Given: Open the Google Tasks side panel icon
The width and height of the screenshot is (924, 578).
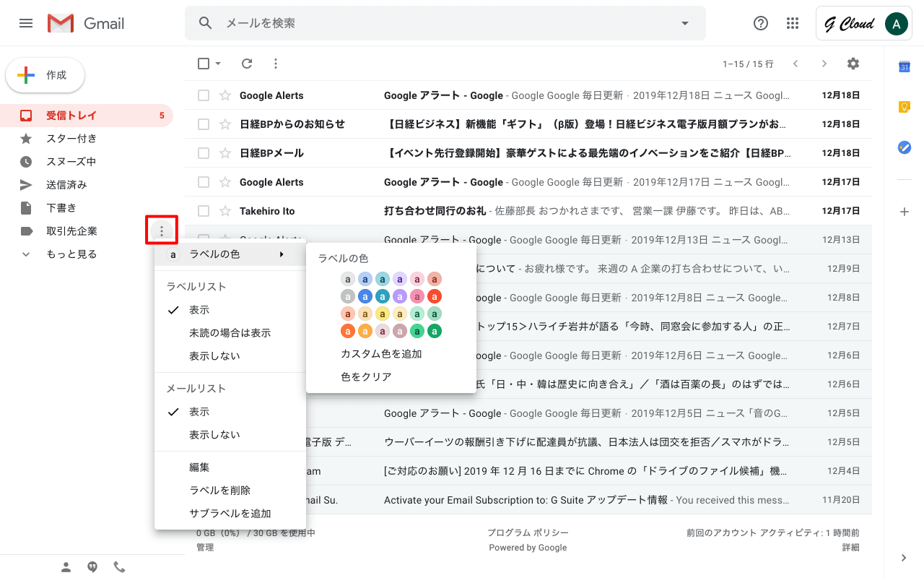Looking at the screenshot, I should [904, 147].
